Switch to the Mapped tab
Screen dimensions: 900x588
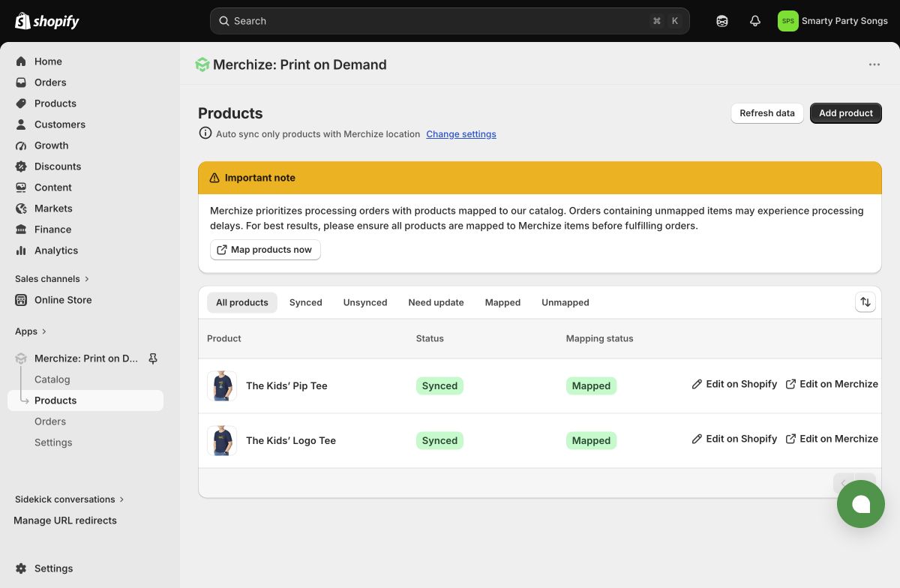coord(502,302)
